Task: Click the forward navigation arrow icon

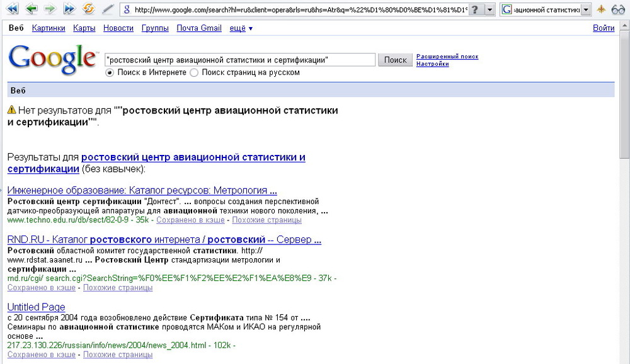Action: pyautogui.click(x=50, y=9)
